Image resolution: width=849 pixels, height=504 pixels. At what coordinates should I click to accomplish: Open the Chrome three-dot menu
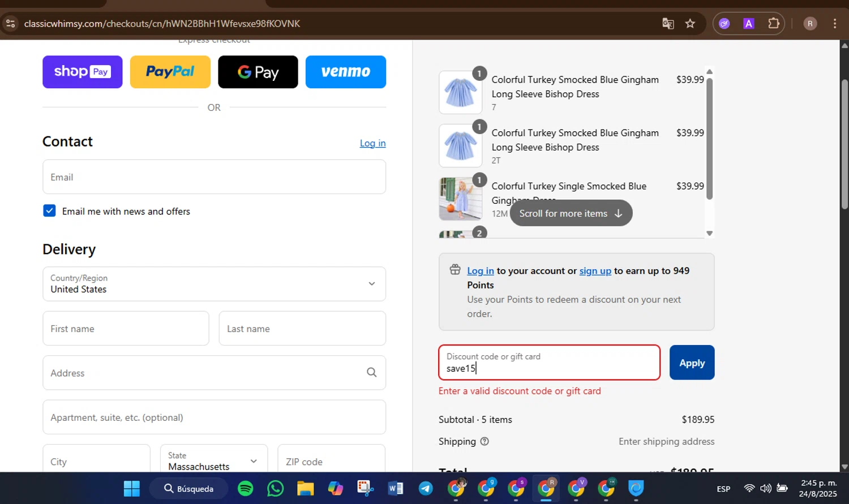(x=835, y=23)
